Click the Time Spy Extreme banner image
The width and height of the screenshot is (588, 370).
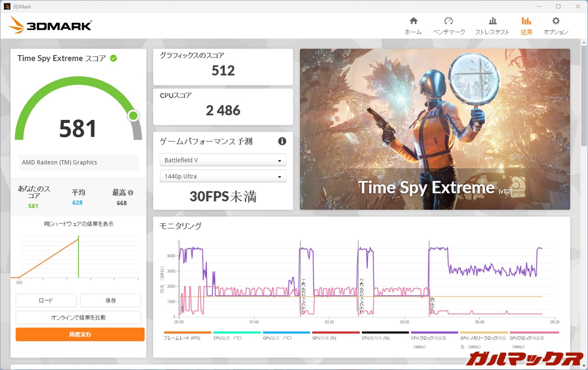[x=435, y=129]
